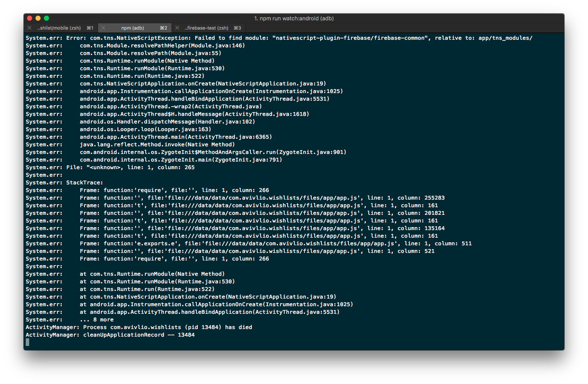
Task: Click the red close traffic light
Action: [x=29, y=18]
